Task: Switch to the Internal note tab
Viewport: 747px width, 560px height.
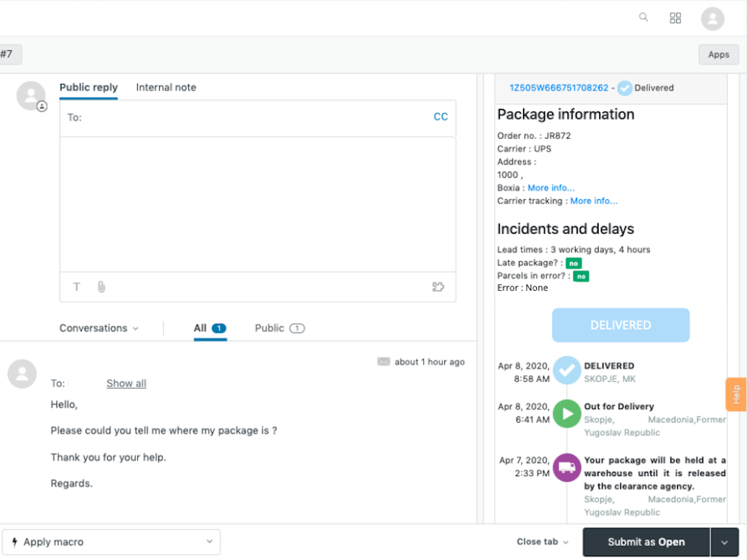Action: [166, 87]
